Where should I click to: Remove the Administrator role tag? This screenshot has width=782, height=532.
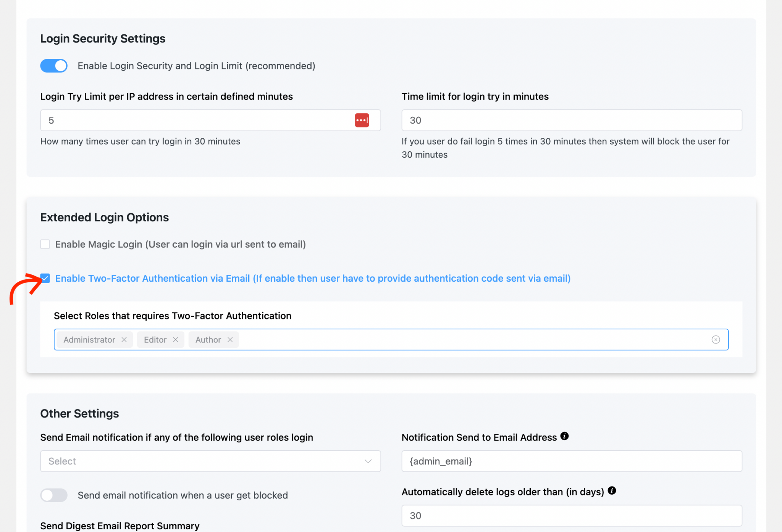[x=124, y=339]
